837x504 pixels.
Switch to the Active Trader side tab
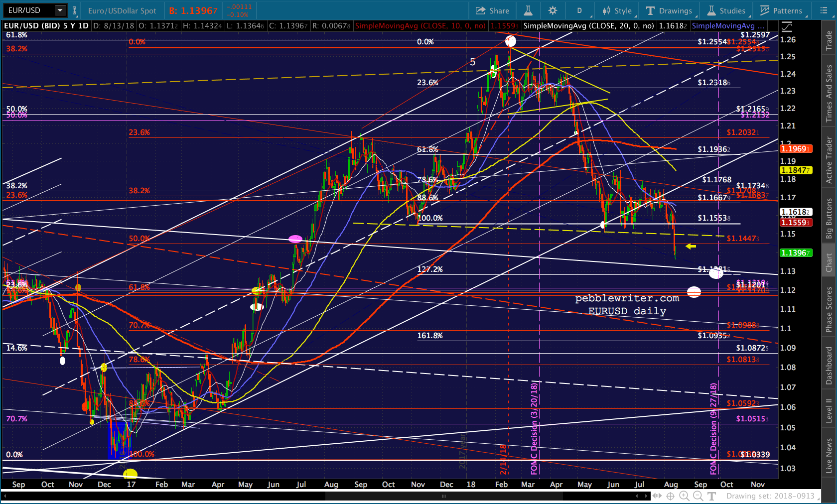point(829,160)
